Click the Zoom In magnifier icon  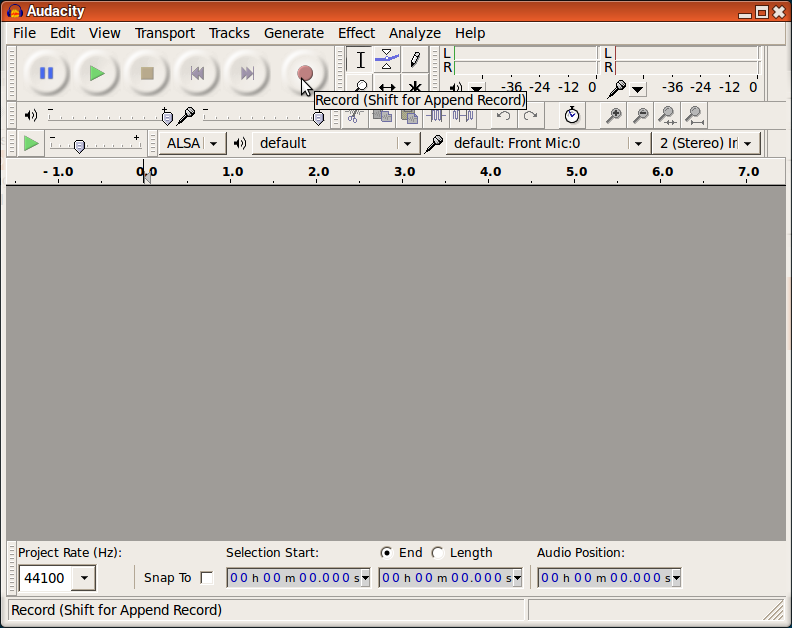613,116
